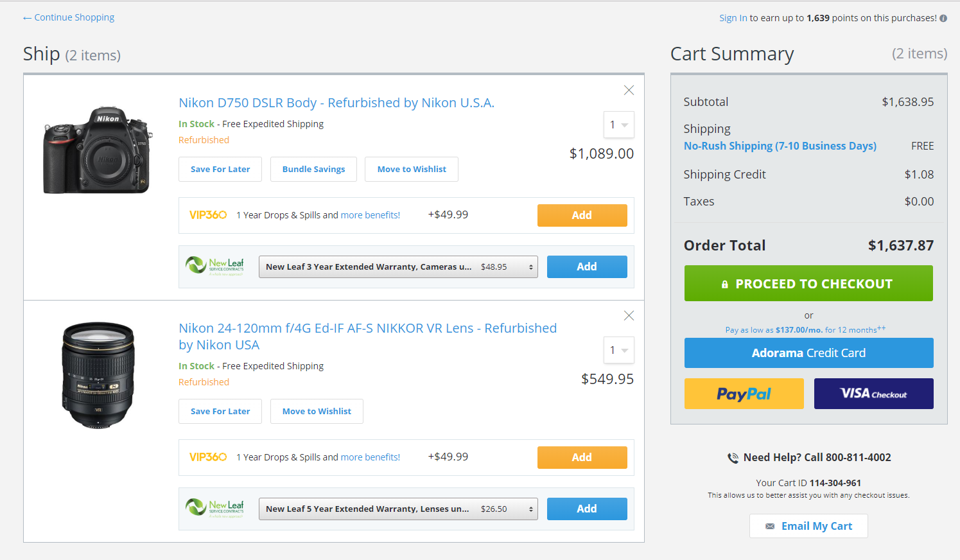This screenshot has height=560, width=960.
Task: Add VIP360 protection to Nikon D750
Action: (582, 215)
